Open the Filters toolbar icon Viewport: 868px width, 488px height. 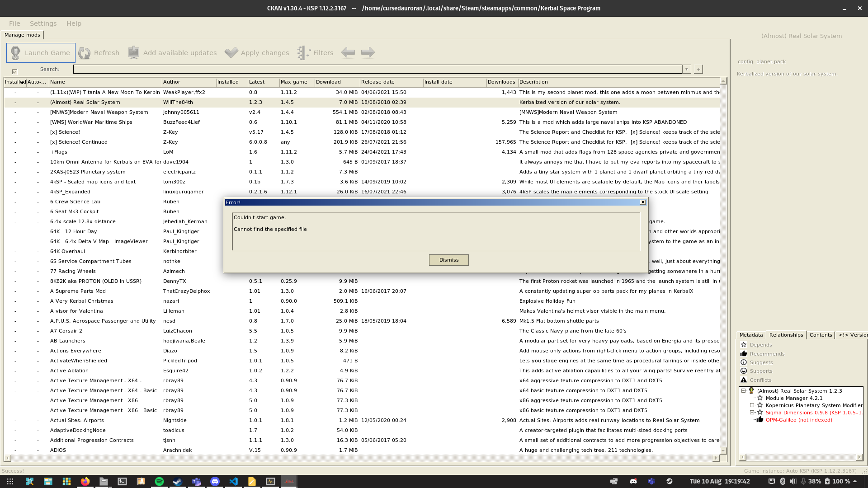pos(303,52)
